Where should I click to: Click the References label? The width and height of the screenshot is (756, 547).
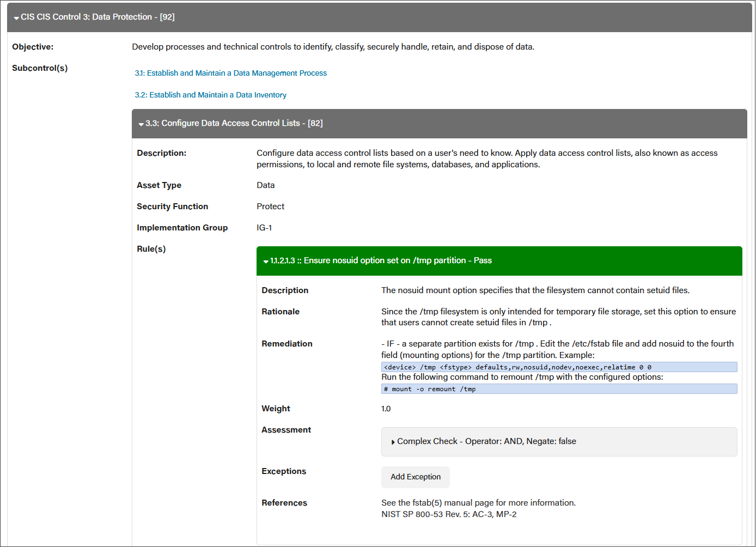(284, 503)
